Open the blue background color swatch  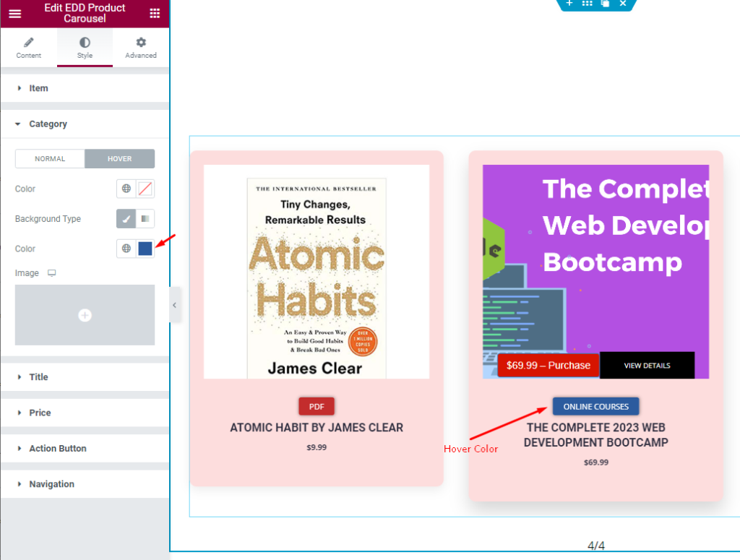pyautogui.click(x=145, y=249)
